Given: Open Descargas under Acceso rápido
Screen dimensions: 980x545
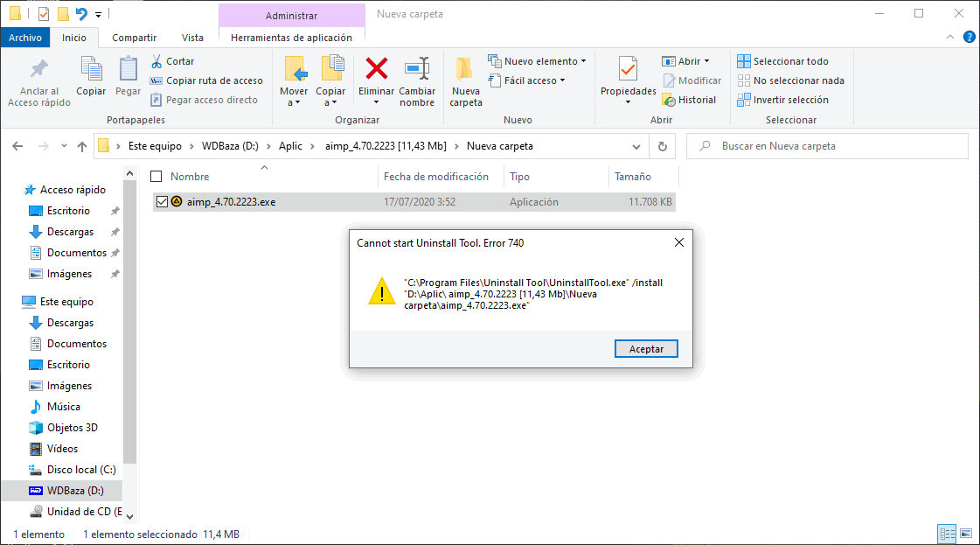Looking at the screenshot, I should click(x=70, y=232).
